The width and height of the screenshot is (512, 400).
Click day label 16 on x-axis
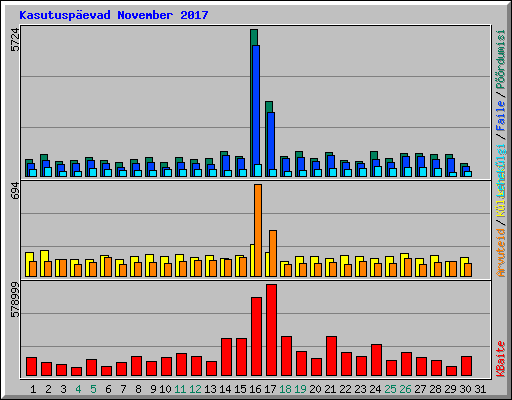[255, 389]
